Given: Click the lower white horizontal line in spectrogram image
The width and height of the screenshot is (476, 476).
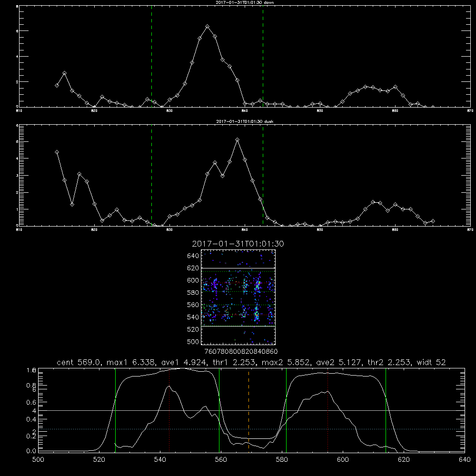Looking at the screenshot, I should click(x=238, y=326).
